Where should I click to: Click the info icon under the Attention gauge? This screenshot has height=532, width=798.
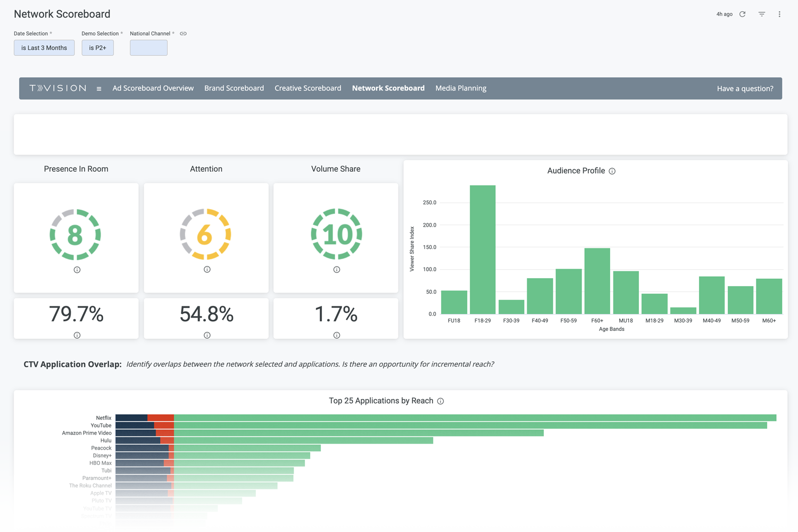click(x=206, y=270)
